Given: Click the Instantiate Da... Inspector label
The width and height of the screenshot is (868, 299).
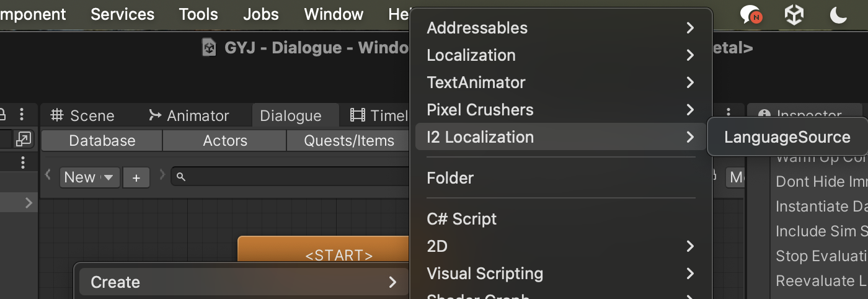Looking at the screenshot, I should click(x=821, y=207).
